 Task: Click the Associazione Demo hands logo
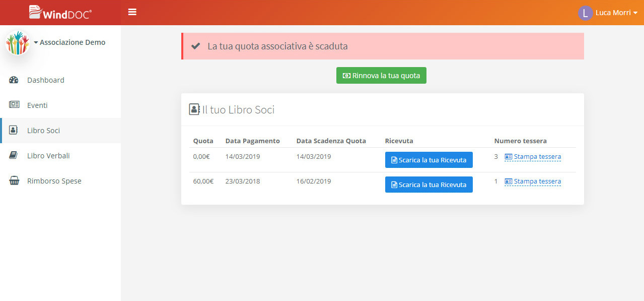[x=17, y=43]
